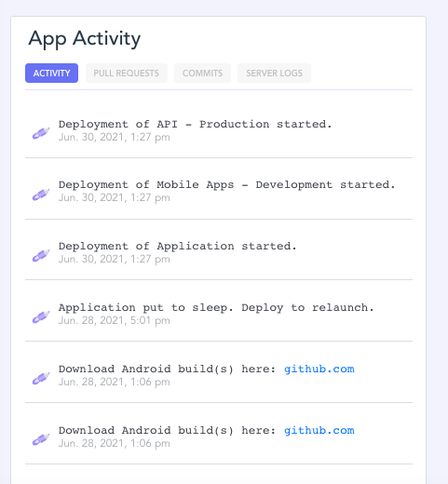Open last github.com Android build link

319,430
